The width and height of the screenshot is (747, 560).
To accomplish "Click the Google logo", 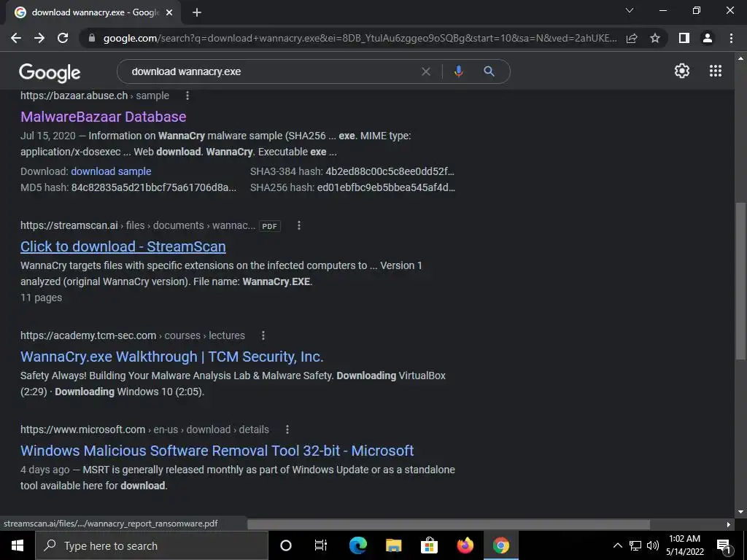I will pyautogui.click(x=50, y=72).
